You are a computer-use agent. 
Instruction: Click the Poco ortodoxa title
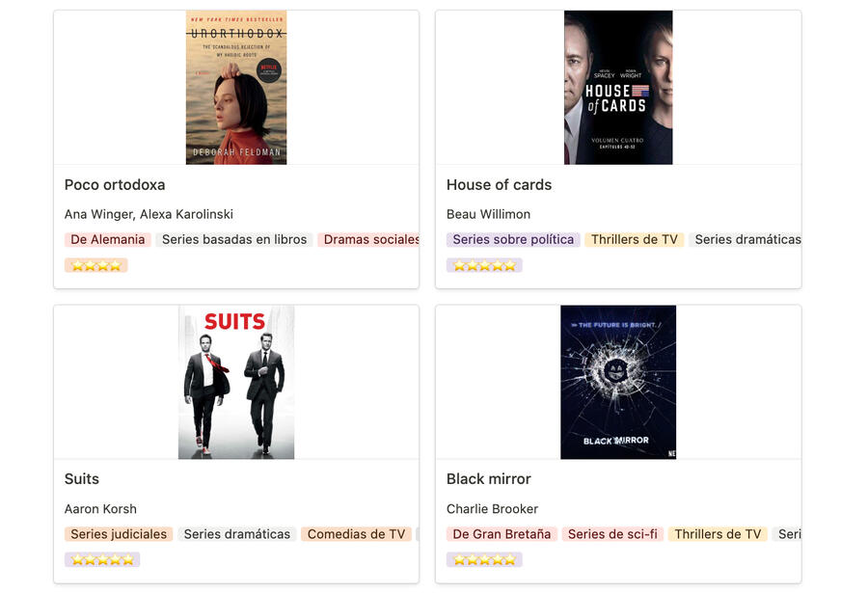click(x=115, y=185)
